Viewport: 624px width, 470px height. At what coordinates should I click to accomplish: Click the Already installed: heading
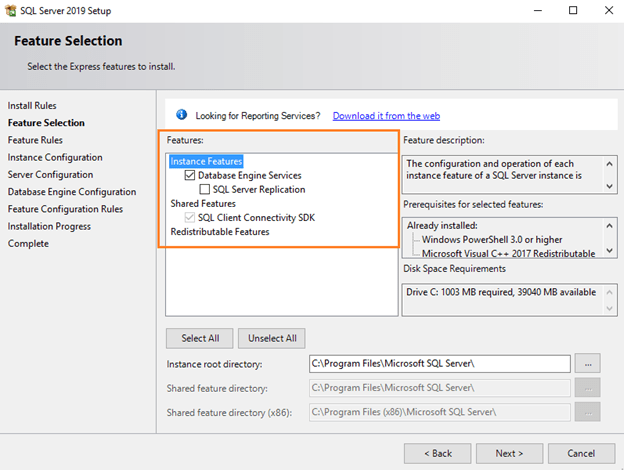point(442,226)
